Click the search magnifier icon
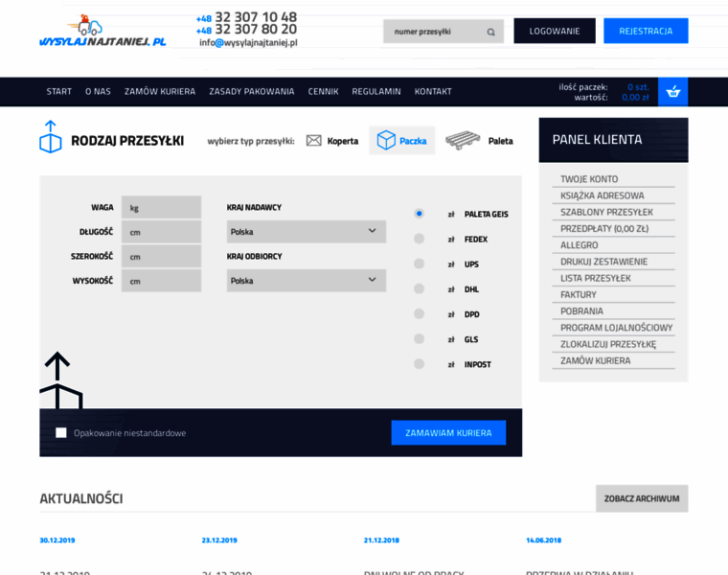728x575 pixels. [490, 32]
